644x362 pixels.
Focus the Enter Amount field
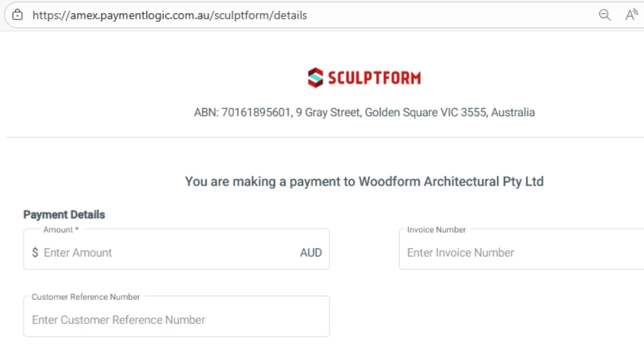[177, 249]
